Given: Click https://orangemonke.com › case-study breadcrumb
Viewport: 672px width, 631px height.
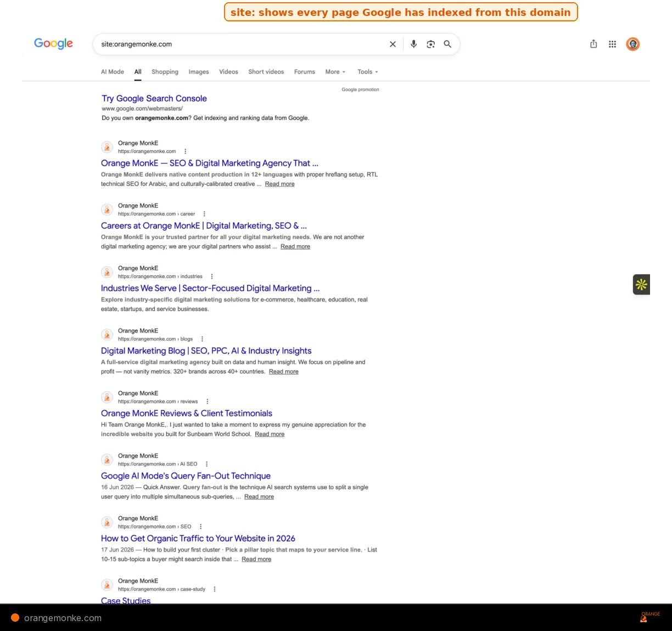Looking at the screenshot, I should (162, 589).
